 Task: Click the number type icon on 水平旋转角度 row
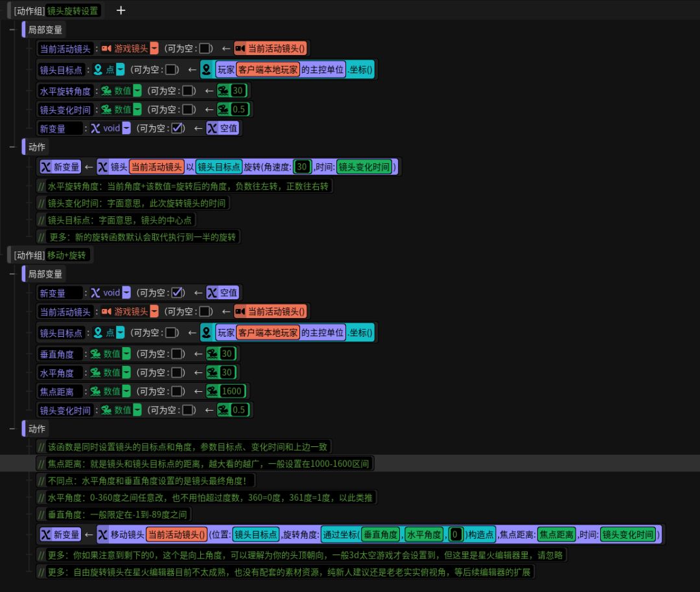pyautogui.click(x=106, y=91)
